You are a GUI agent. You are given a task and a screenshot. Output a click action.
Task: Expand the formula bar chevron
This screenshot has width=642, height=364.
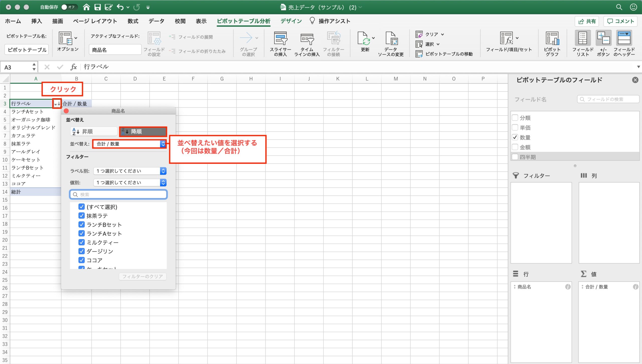pos(638,67)
